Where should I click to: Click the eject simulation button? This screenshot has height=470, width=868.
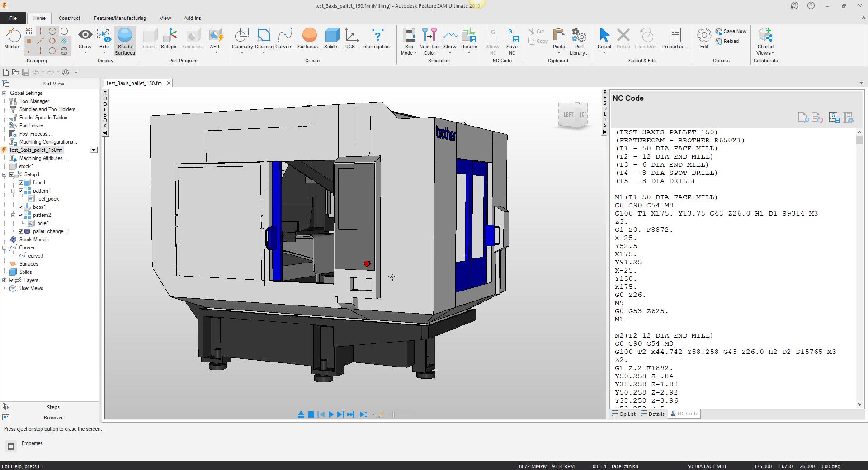point(301,414)
